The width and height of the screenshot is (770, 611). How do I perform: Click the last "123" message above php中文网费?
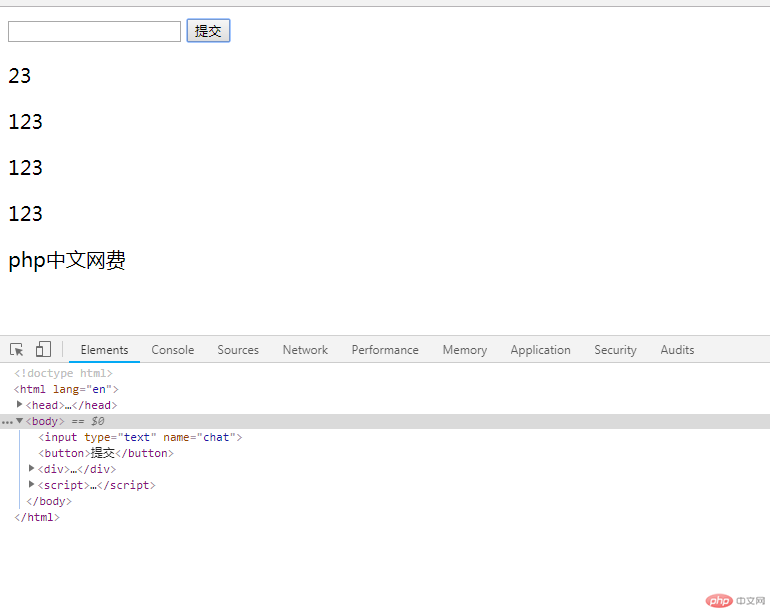(x=26, y=214)
